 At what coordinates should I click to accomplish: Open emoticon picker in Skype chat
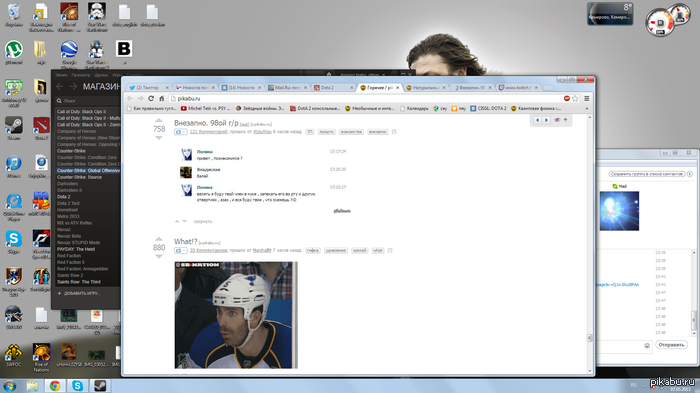pyautogui.click(x=647, y=345)
